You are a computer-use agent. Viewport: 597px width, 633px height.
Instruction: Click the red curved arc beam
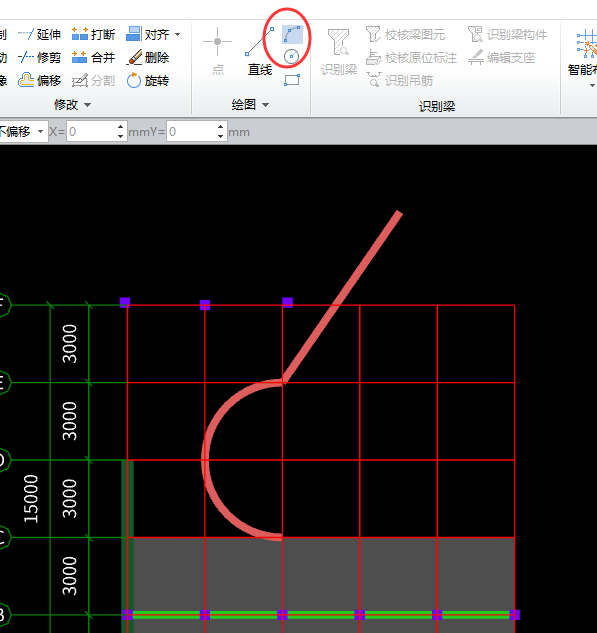point(205,459)
